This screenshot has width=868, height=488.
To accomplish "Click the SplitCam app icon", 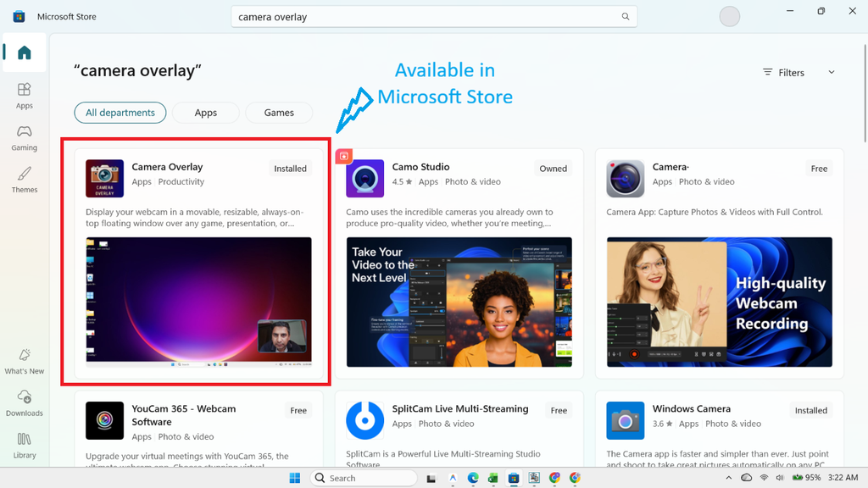I will click(x=364, y=420).
